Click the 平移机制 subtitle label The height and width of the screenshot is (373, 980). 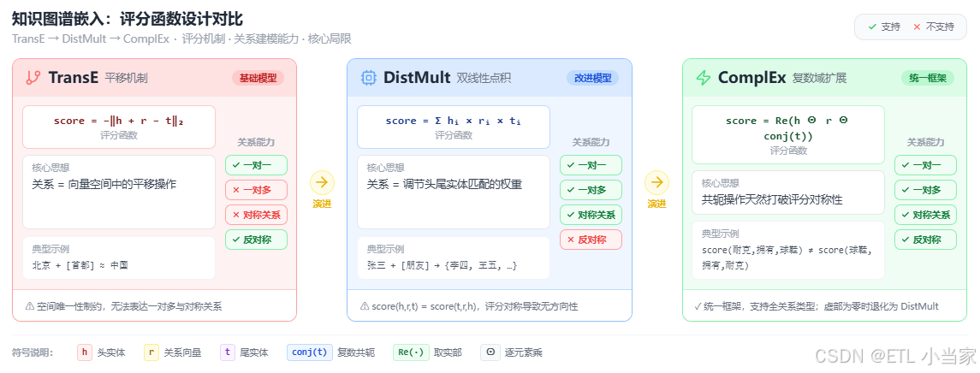click(x=127, y=78)
